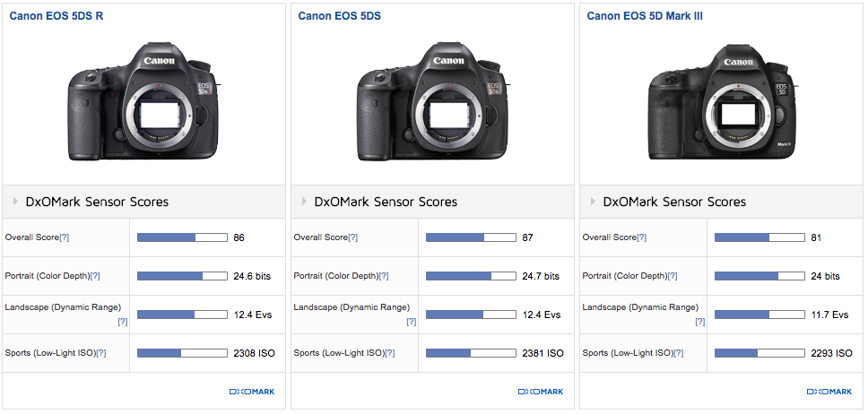
Task: Click the Canon EOS 5DS R camera image
Action: coord(143,99)
